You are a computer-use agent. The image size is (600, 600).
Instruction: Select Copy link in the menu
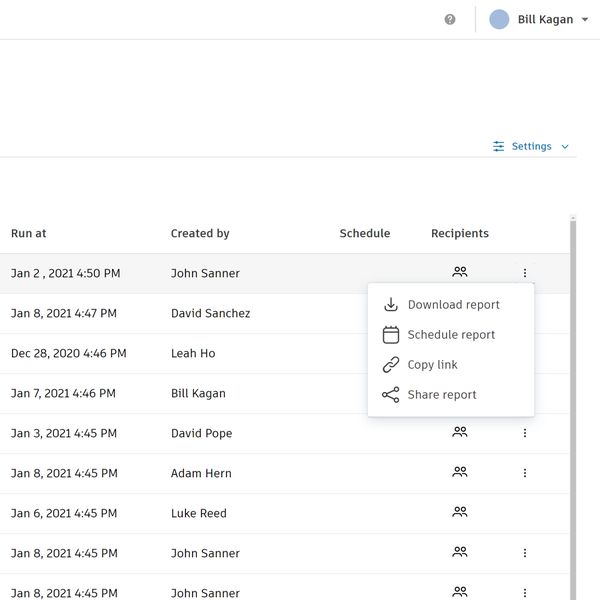pyautogui.click(x=432, y=365)
